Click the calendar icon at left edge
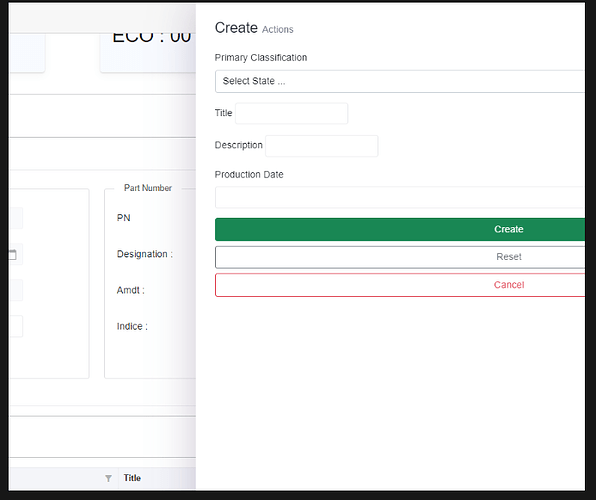596x500 pixels. [13, 254]
